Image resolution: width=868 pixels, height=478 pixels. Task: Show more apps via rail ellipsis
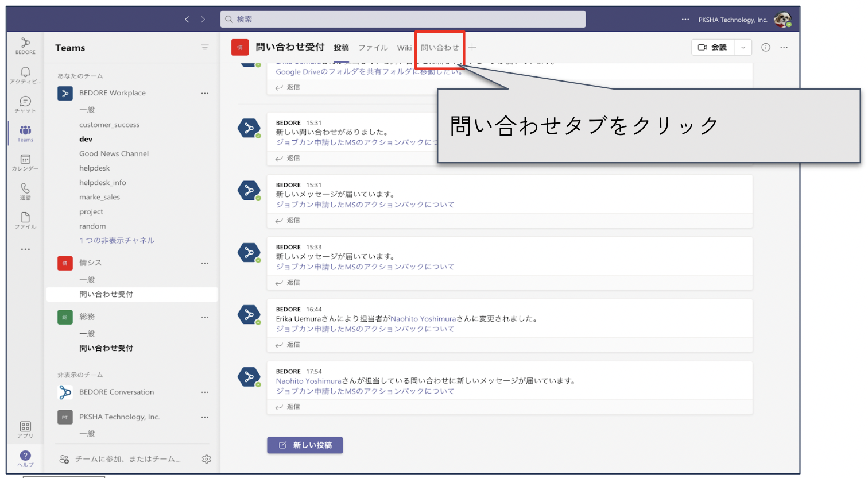(x=25, y=249)
